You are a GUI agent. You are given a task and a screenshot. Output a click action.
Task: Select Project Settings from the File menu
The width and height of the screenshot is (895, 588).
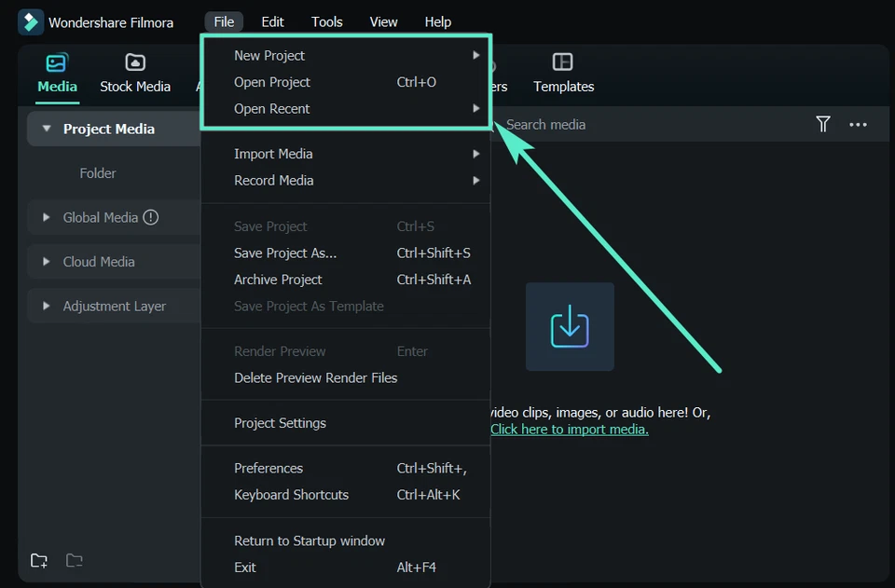click(279, 422)
